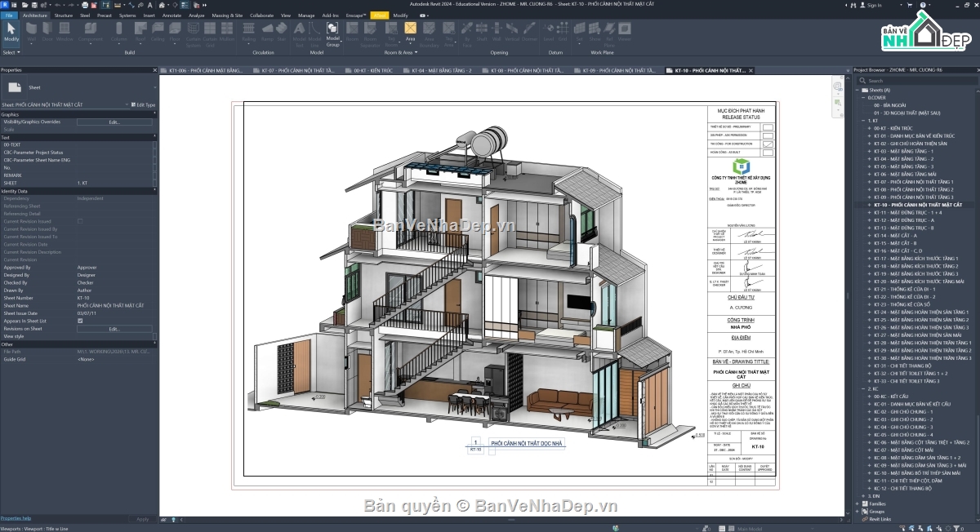Select the Railing tool
The height and width of the screenshot is (532, 980).
(248, 32)
